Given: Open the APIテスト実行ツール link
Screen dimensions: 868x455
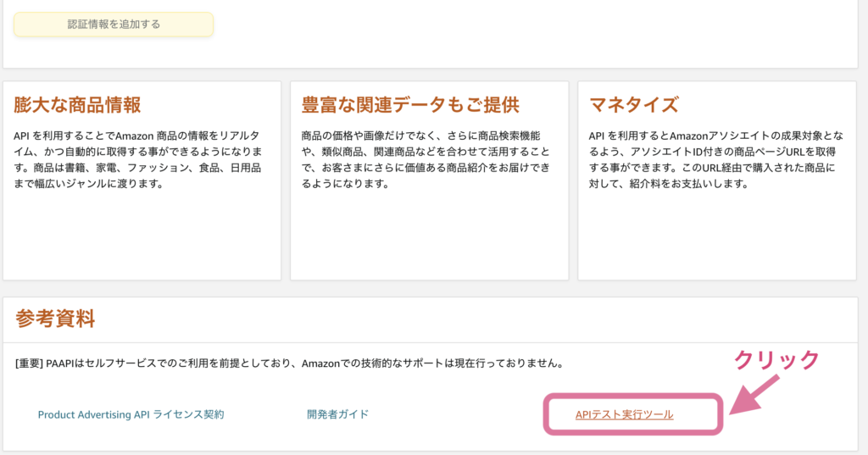Looking at the screenshot, I should pos(624,414).
